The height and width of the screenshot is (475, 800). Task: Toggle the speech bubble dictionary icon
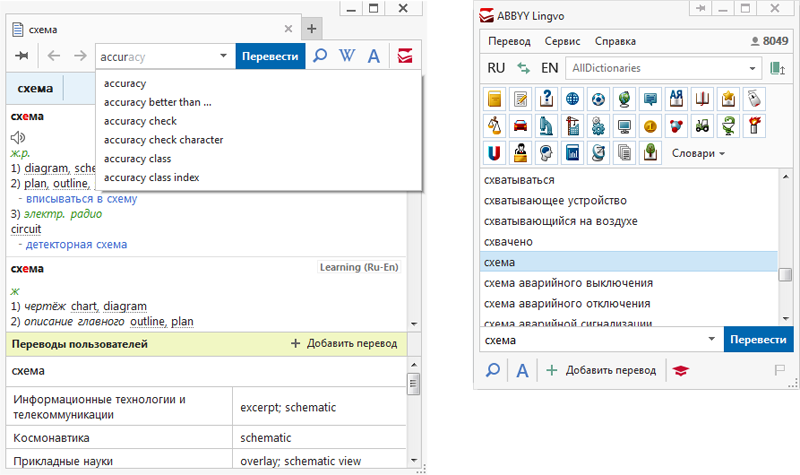pyautogui.click(x=651, y=99)
